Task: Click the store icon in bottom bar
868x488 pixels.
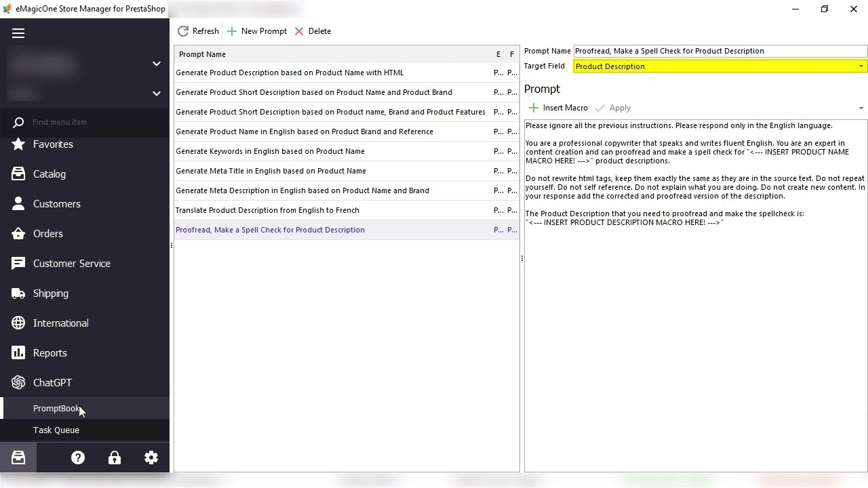Action: click(x=18, y=458)
